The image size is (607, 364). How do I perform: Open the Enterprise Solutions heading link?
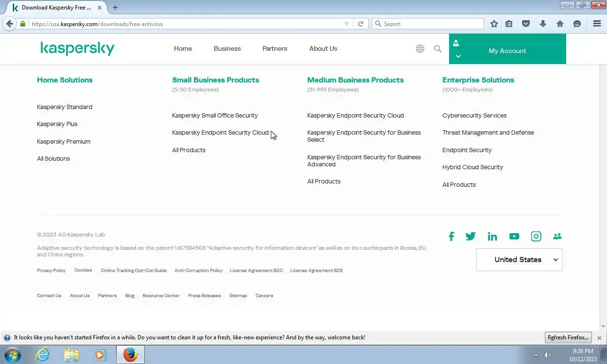tap(478, 80)
